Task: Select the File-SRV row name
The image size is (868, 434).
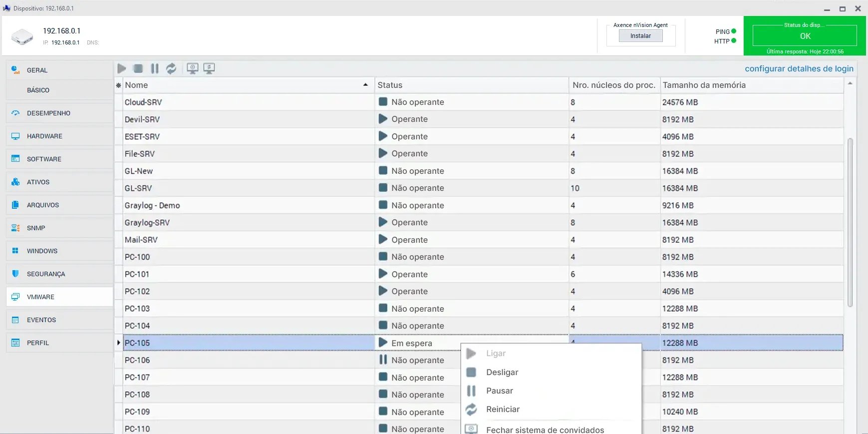Action: (x=140, y=153)
